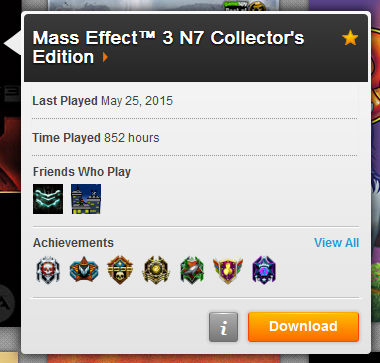
Task: Click the Friends Who Play heading
Action: click(82, 172)
